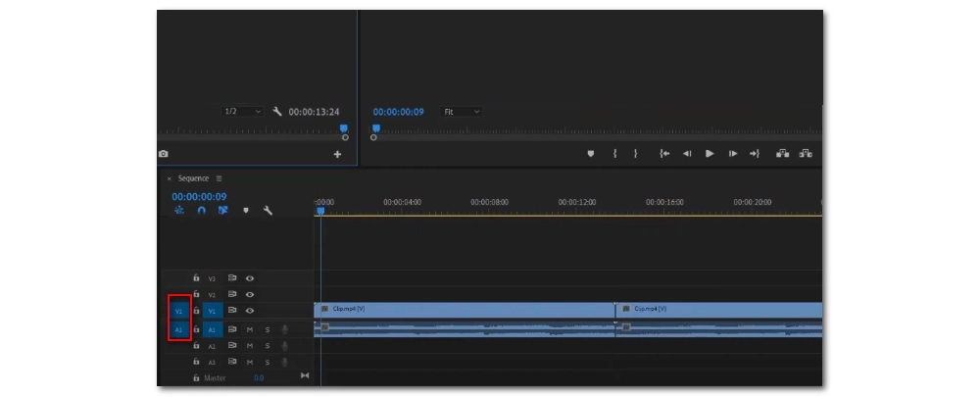Hide track V3 output with eye icon
The width and height of the screenshot is (980, 397).
tap(249, 278)
